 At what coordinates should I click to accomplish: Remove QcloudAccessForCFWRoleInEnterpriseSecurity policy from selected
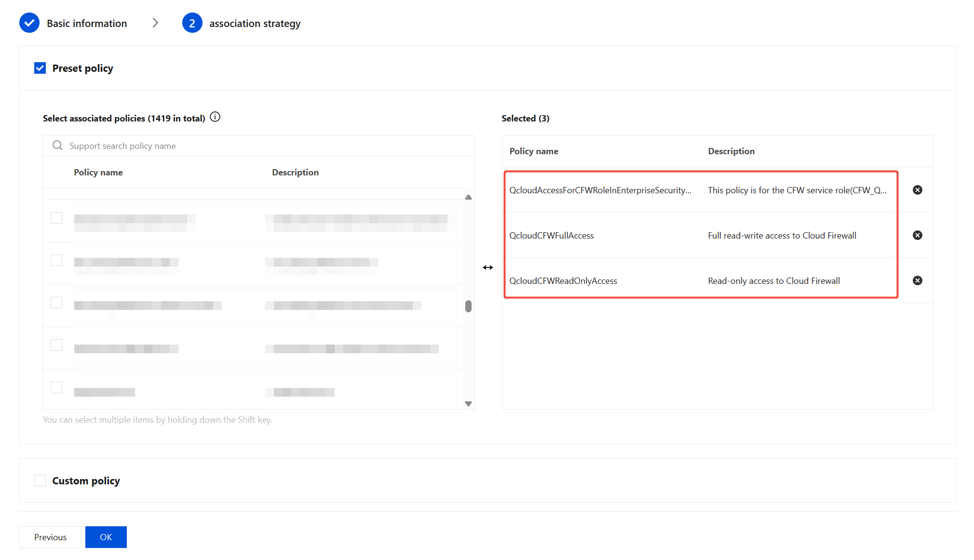pos(918,190)
